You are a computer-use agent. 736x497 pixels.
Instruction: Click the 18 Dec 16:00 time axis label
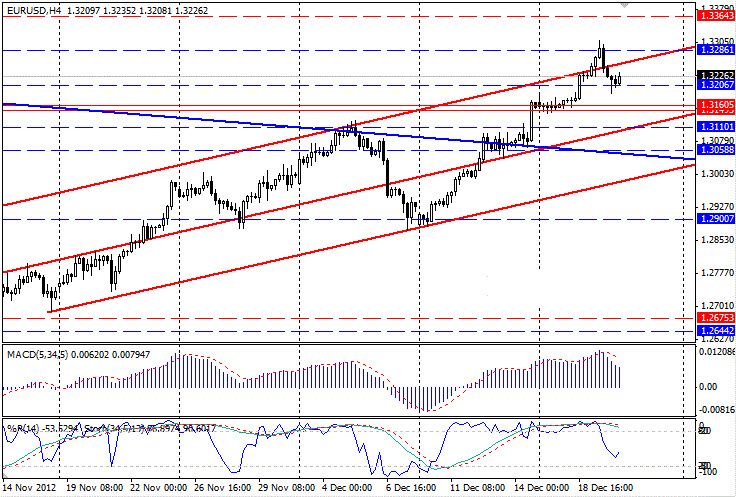(604, 489)
